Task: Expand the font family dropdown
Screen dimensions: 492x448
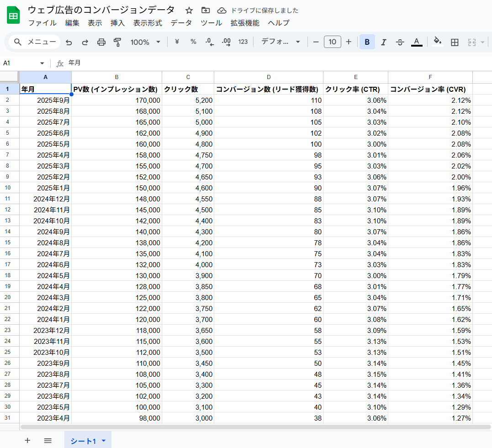Action: coord(280,42)
